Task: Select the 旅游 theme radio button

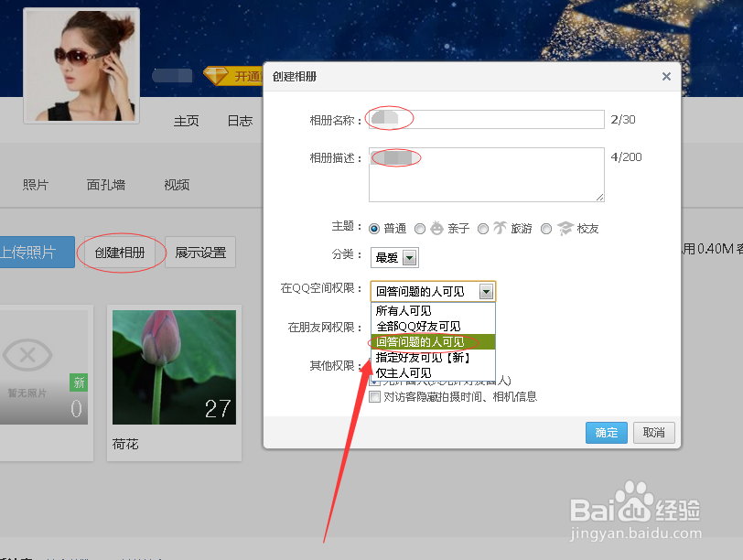Action: click(483, 229)
